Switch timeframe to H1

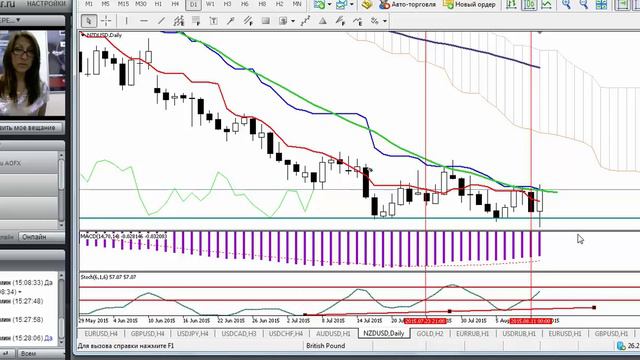tap(158, 4)
